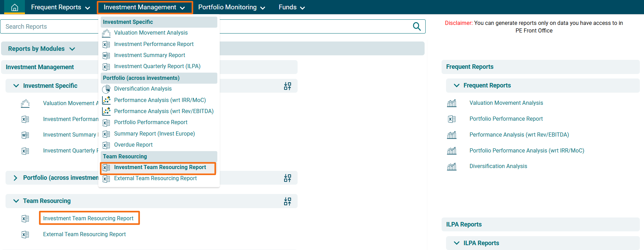This screenshot has height=250, width=644.
Task: Click the home icon in the navigation bar
Action: (15, 7)
